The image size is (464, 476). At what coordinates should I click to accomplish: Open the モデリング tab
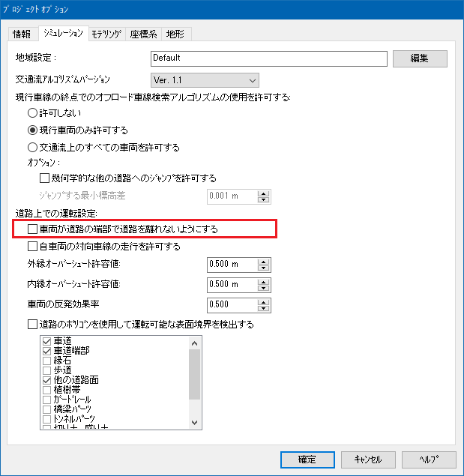[107, 34]
